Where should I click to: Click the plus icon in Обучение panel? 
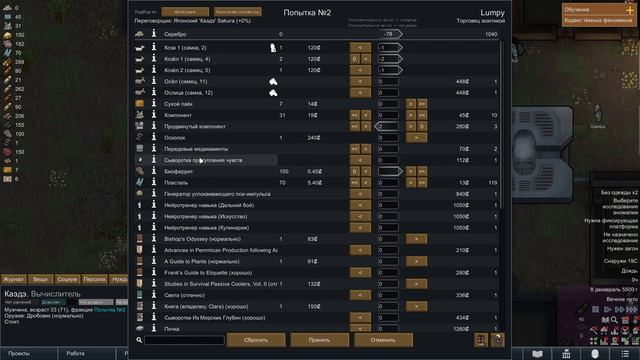point(629,10)
